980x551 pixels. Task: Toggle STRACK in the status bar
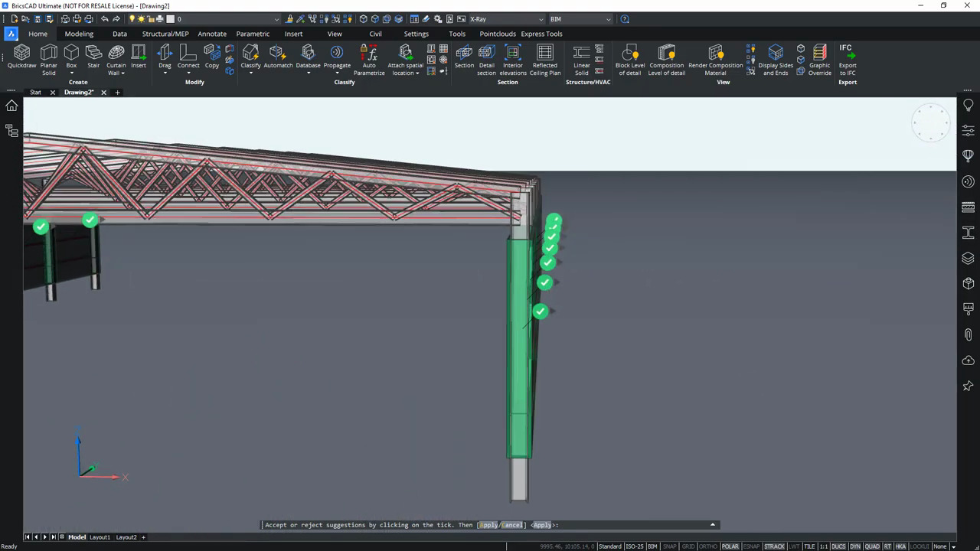(774, 546)
